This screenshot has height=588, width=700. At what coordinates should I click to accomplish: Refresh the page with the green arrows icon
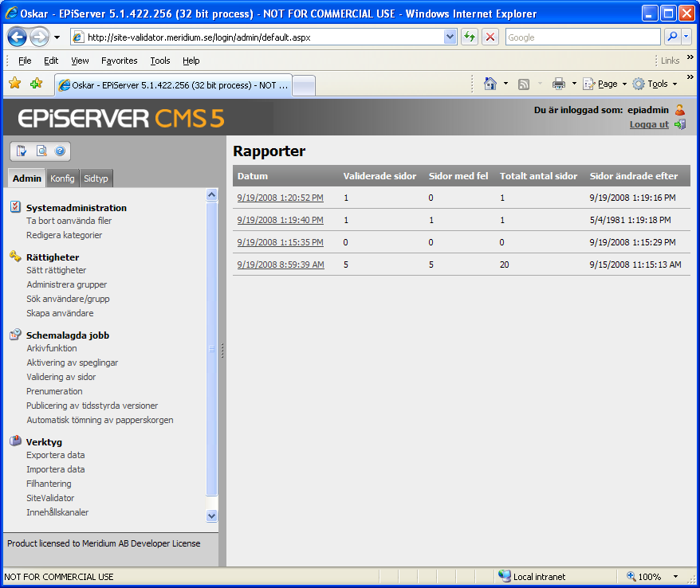pos(470,37)
